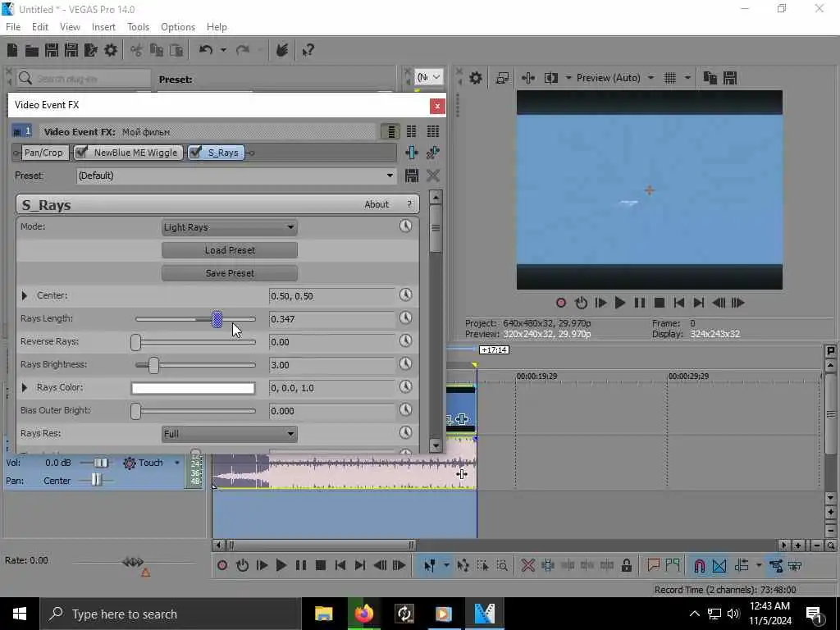The height and width of the screenshot is (630, 840).
Task: Open the Preset (Default) dropdown
Action: click(390, 176)
